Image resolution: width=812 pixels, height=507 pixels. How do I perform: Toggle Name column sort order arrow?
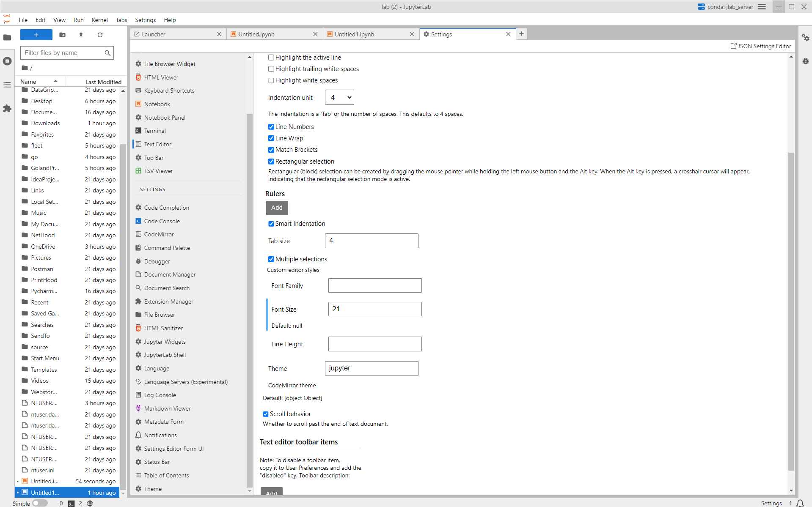pyautogui.click(x=56, y=81)
